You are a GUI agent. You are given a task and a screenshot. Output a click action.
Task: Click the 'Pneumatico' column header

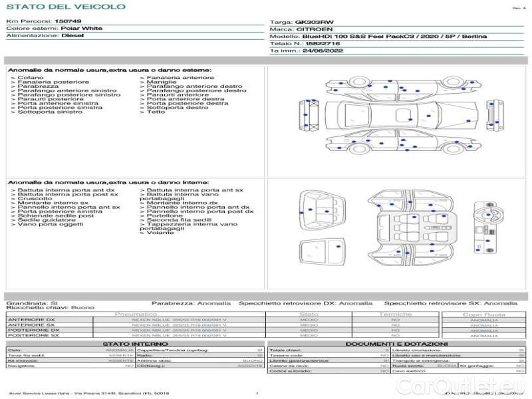136,315
